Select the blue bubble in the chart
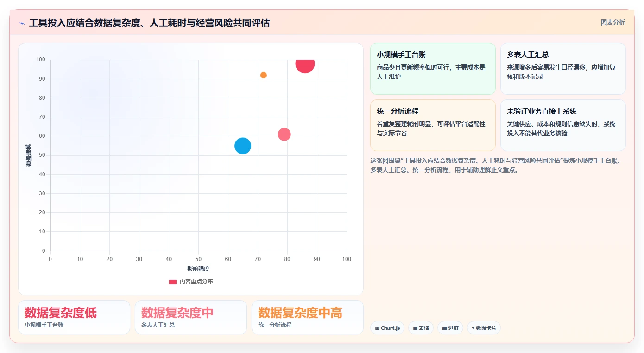Viewport: 644px width, 353px height. click(x=243, y=146)
